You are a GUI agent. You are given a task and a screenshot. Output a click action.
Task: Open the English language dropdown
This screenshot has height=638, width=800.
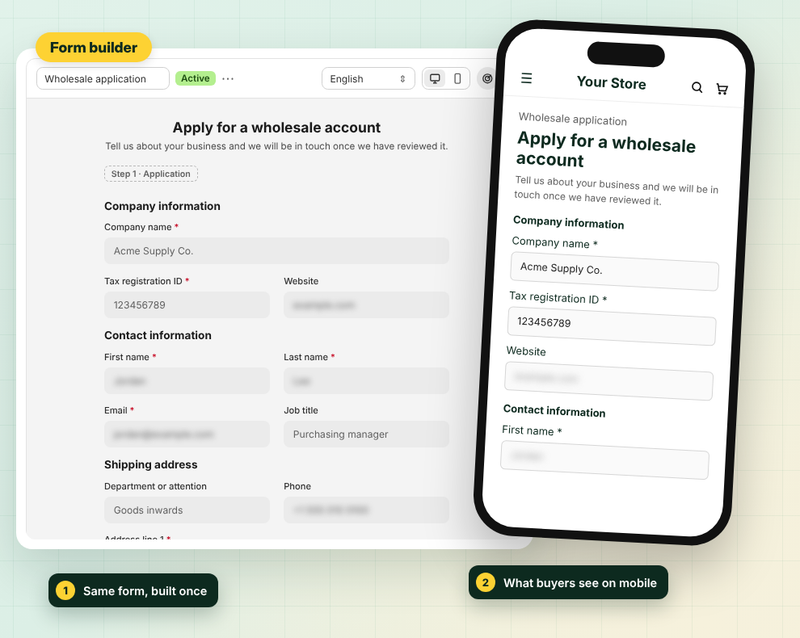[368, 79]
